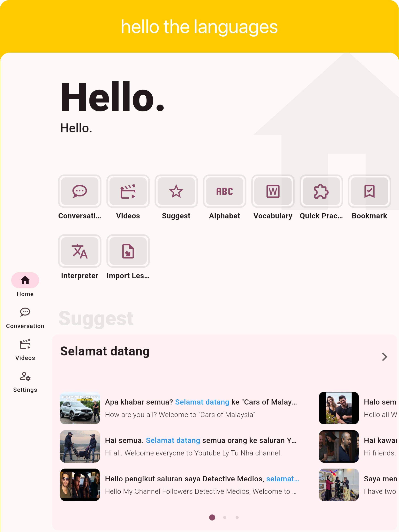Click the 'I have two' translation text
399x532 pixels.
[380, 491]
